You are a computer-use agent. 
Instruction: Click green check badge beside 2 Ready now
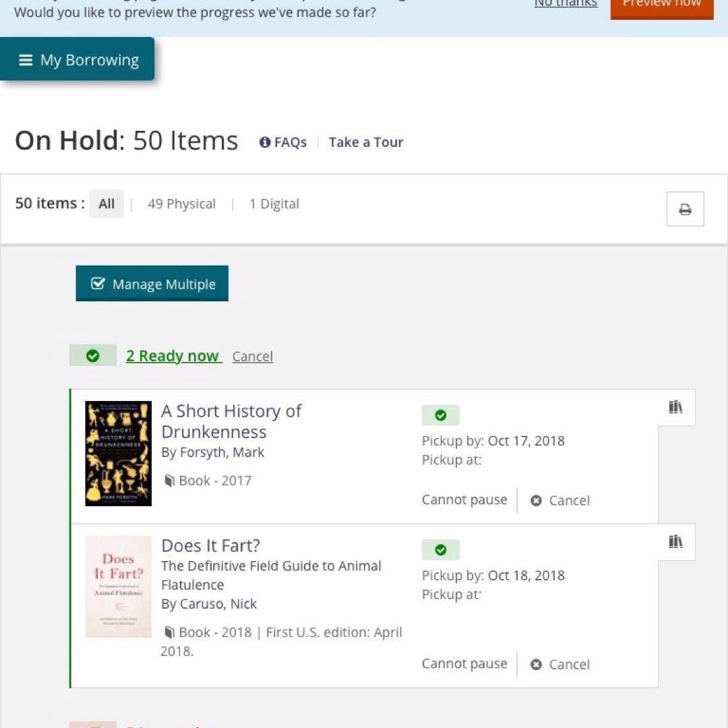[93, 356]
